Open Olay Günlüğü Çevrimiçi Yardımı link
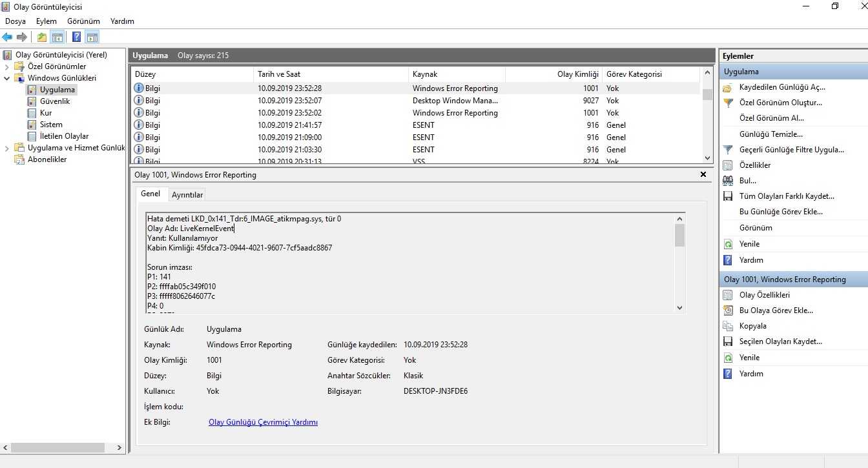Image resolution: width=868 pixels, height=468 pixels. click(x=263, y=422)
